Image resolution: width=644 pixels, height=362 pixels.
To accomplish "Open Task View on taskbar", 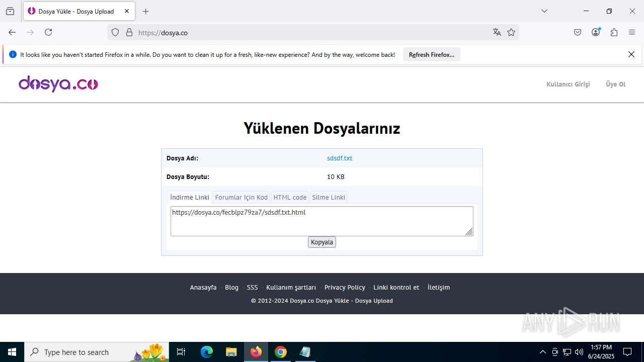I will pos(181,352).
